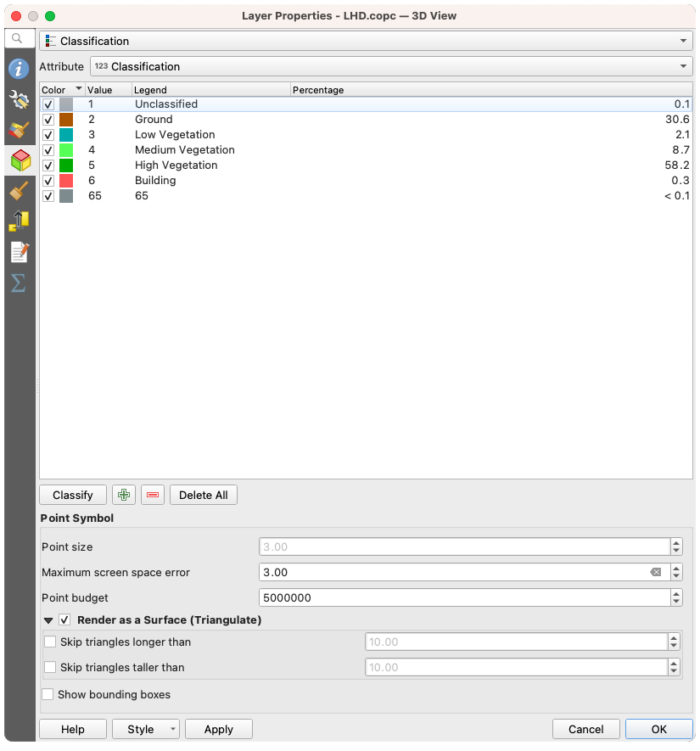Click the Building red color swatch
Screen dimensions: 700x751
(66, 181)
